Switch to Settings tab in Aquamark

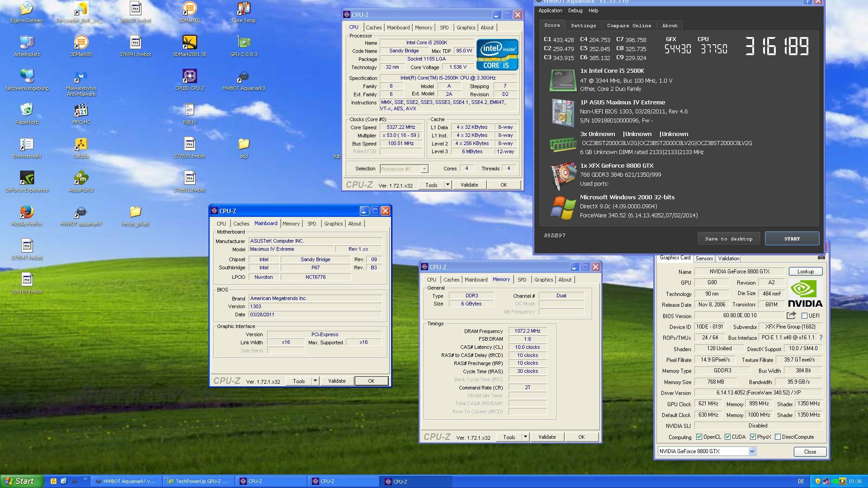coord(583,25)
